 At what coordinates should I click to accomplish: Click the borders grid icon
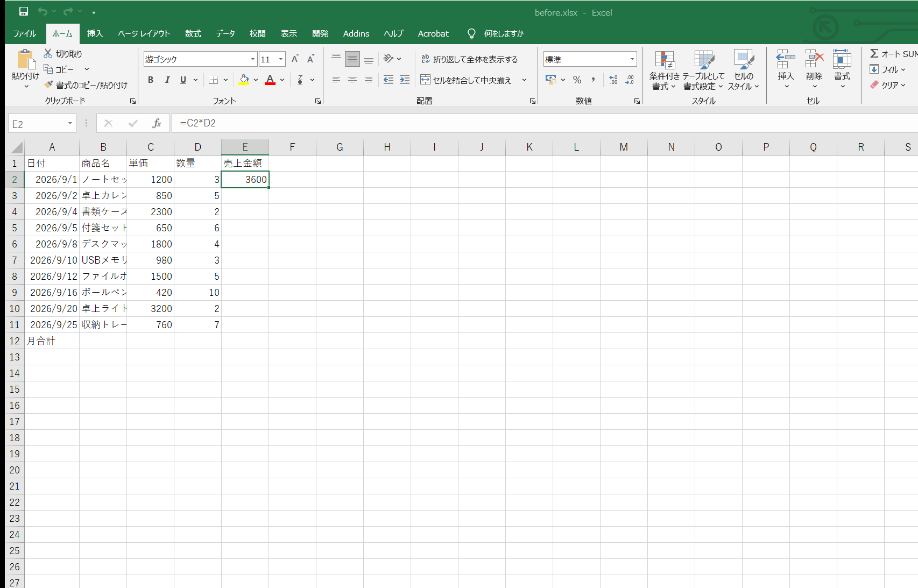coord(213,80)
